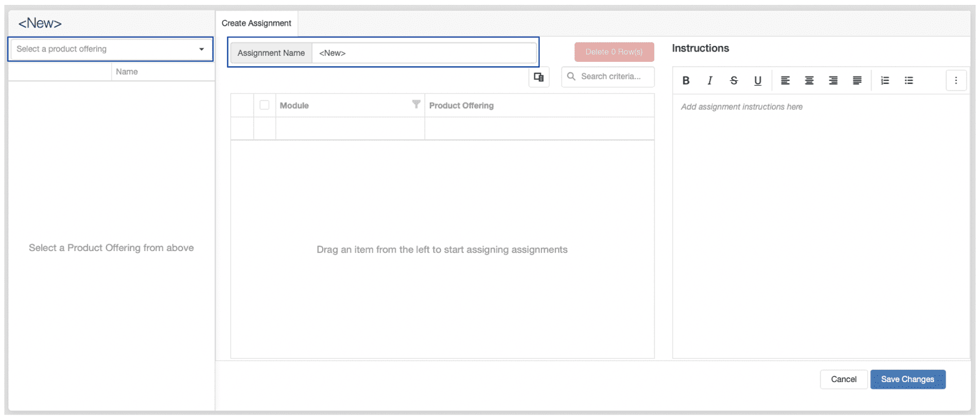Screen dimensions: 980x417
Task: Apply underline formatting to instructions
Action: (758, 80)
